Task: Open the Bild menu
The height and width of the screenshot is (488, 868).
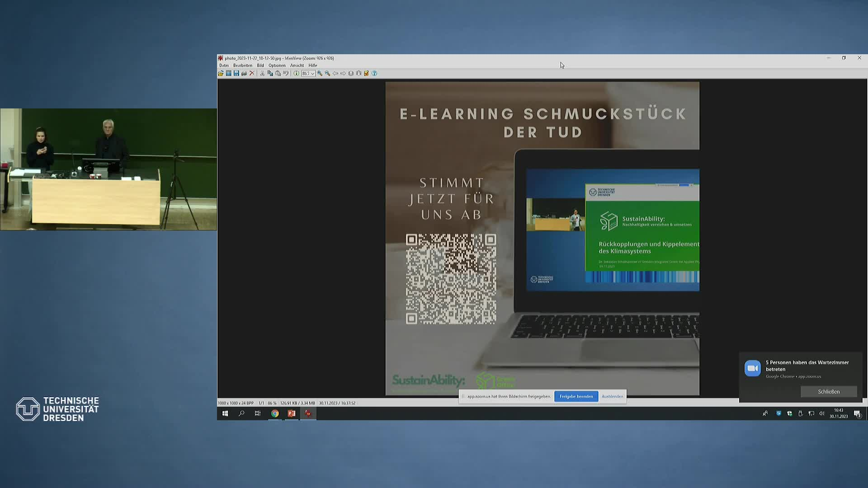Action: [x=260, y=66]
